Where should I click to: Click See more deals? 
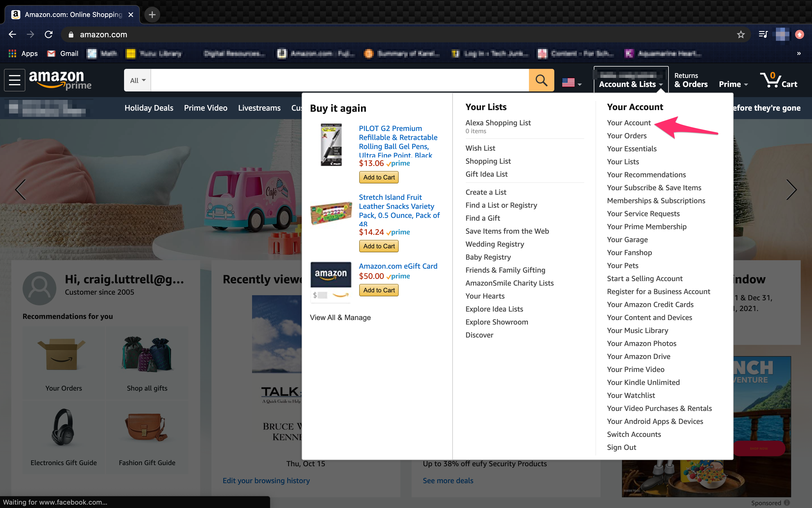(448, 480)
